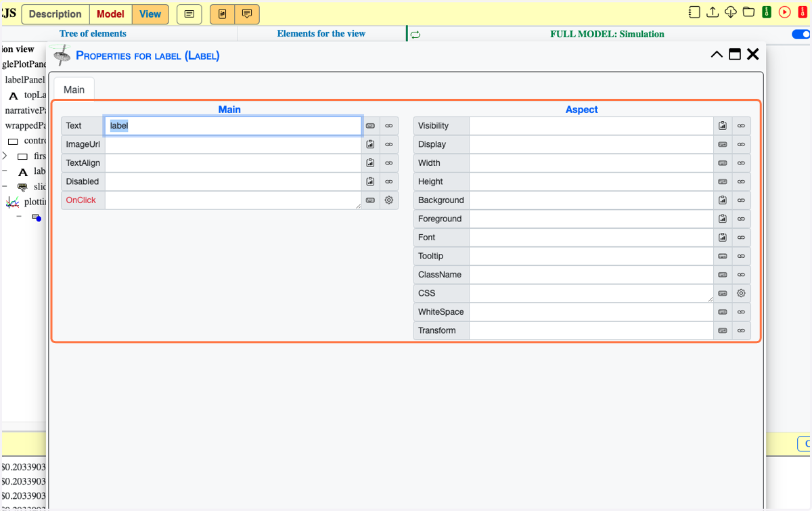Click the OnClick property label
This screenshot has width=812, height=511.
click(x=81, y=200)
